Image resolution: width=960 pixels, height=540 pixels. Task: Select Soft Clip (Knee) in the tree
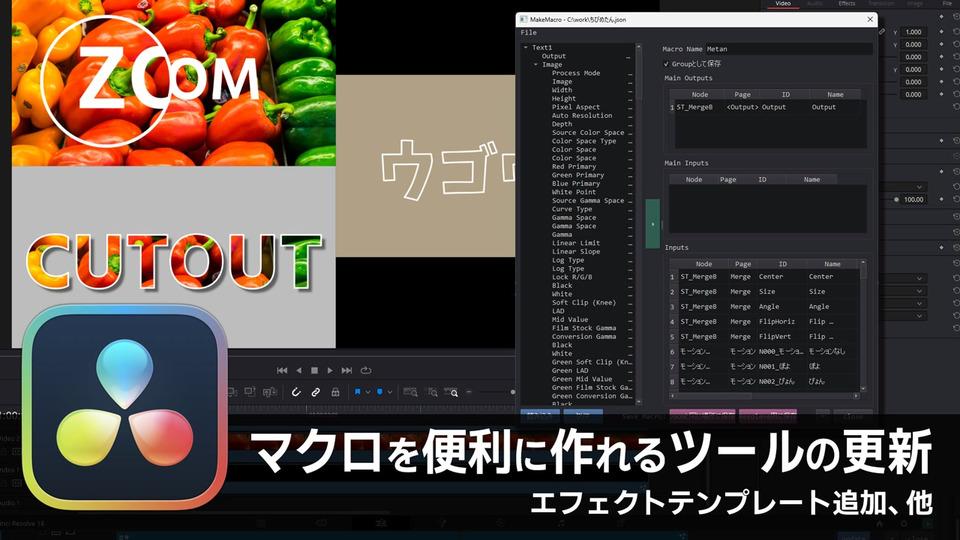(583, 302)
